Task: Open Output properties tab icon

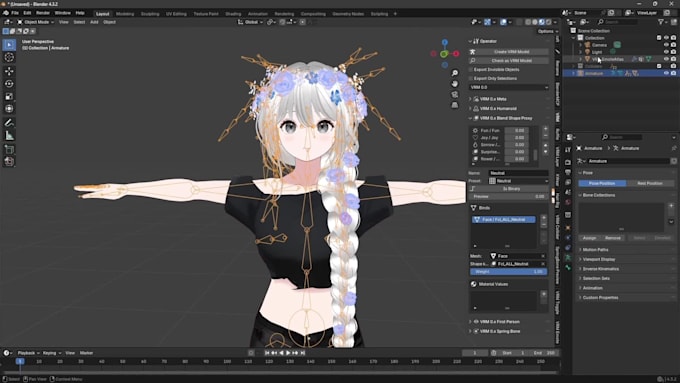Action: (x=568, y=172)
